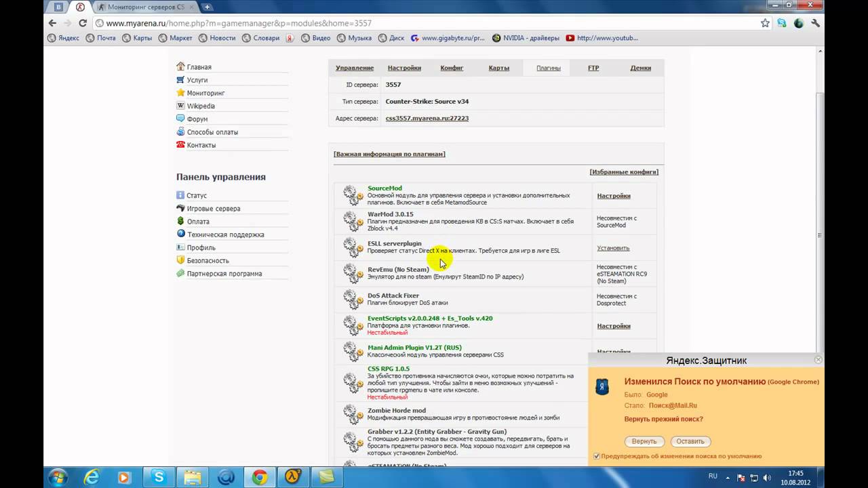Click the Skype extension icon in Chrome toolbar
The width and height of the screenshot is (868, 488).
click(x=782, y=23)
